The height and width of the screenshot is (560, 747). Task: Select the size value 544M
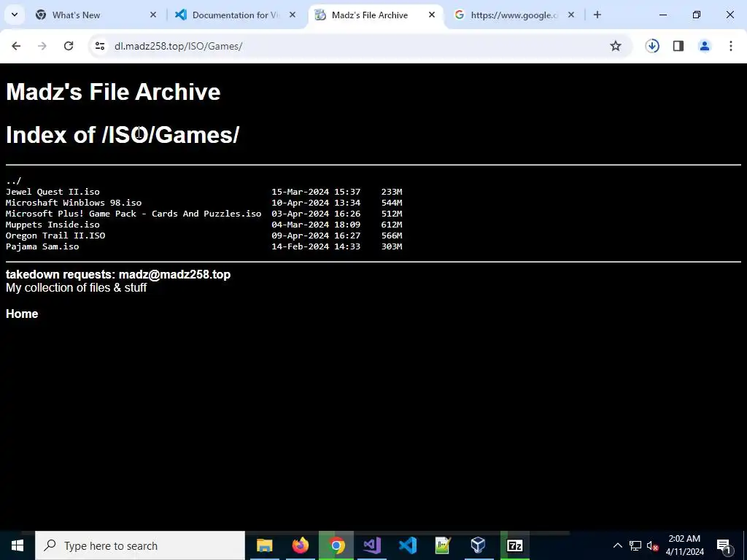click(x=392, y=203)
